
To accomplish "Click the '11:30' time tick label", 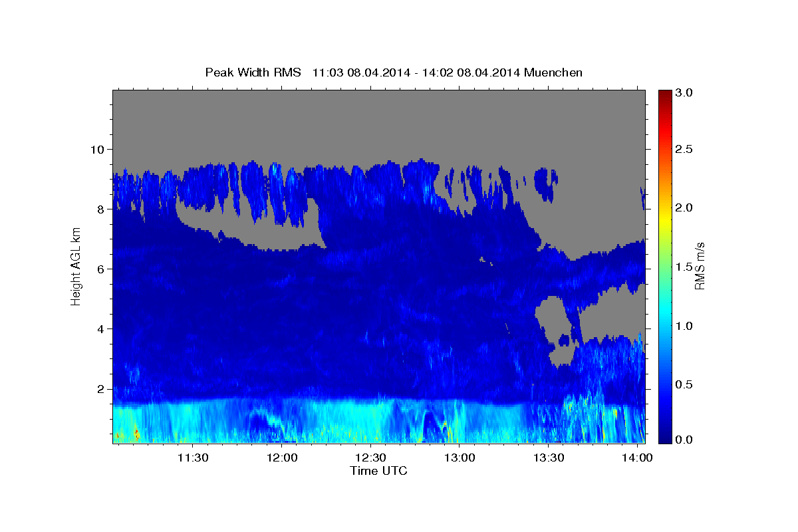I will click(x=193, y=459).
